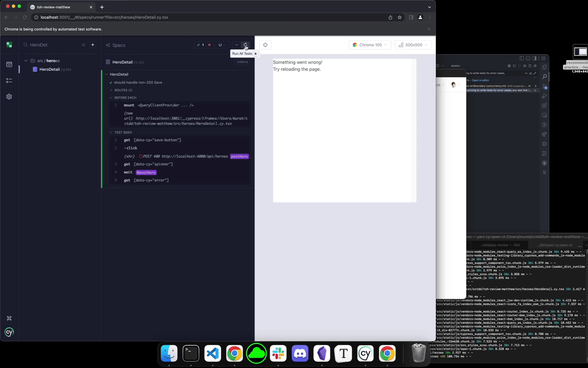Click the new spec plus button
This screenshot has width=588, height=368.
click(x=93, y=45)
